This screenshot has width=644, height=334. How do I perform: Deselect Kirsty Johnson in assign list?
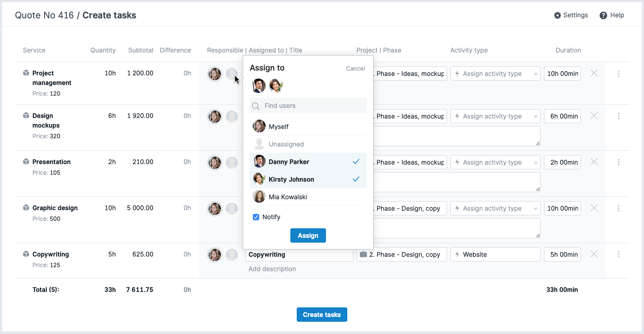(308, 179)
